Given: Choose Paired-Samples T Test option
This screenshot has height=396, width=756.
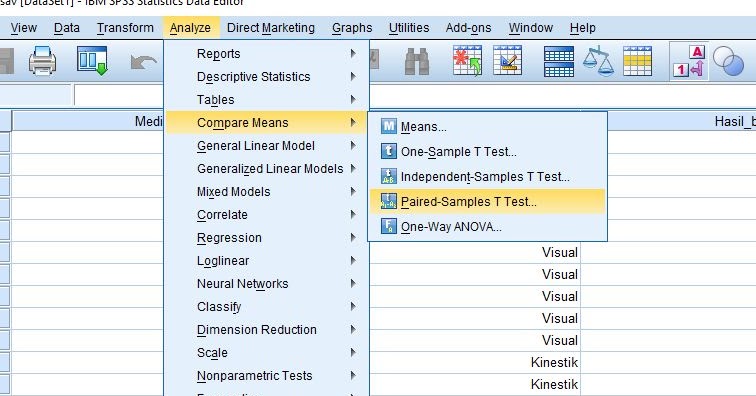Looking at the screenshot, I should click(487, 202).
